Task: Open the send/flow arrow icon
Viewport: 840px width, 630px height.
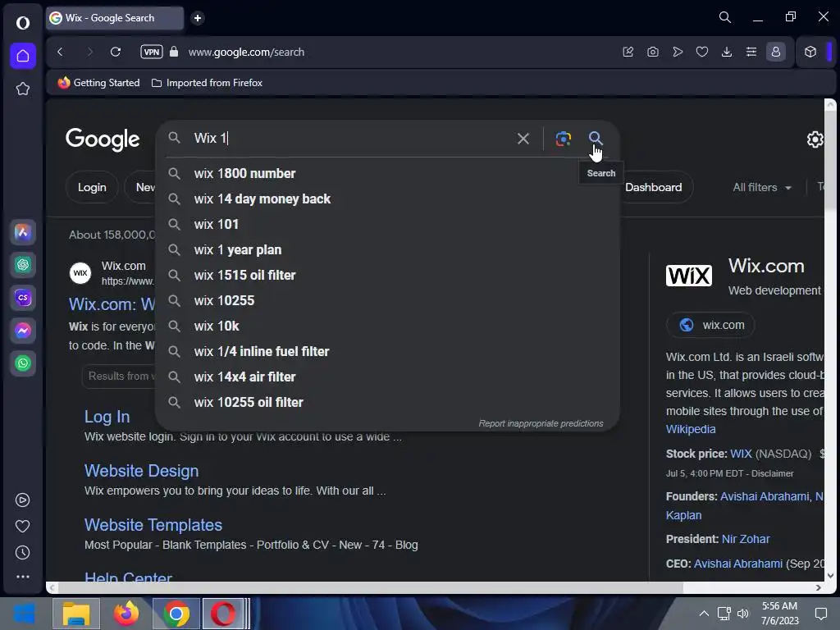Action: coord(678,52)
